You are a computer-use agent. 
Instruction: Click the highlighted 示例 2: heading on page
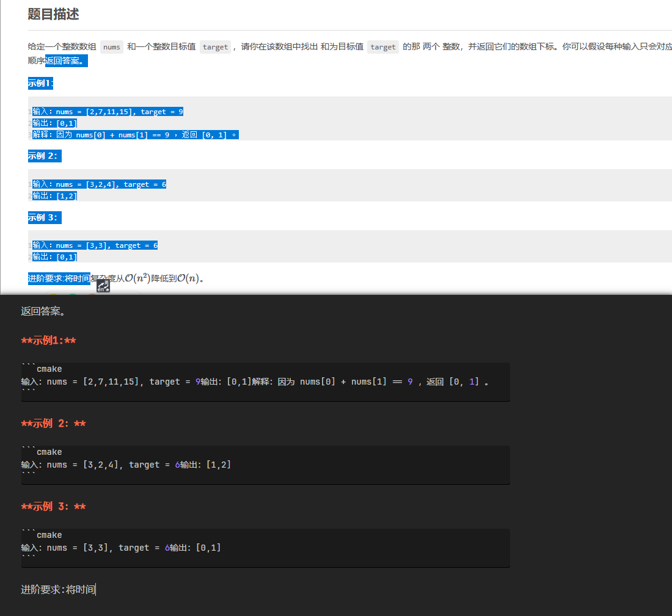pos(45,156)
